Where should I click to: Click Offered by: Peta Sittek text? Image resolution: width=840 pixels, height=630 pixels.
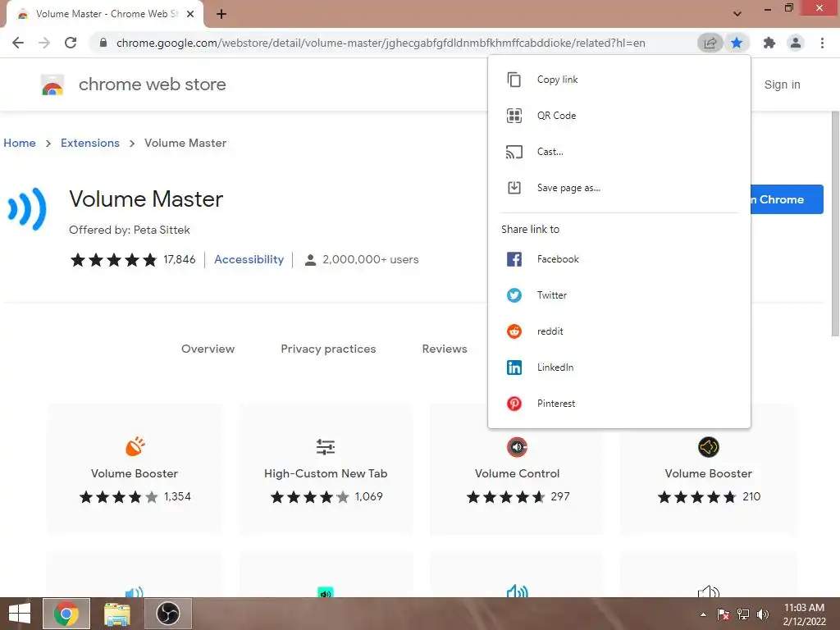129,230
